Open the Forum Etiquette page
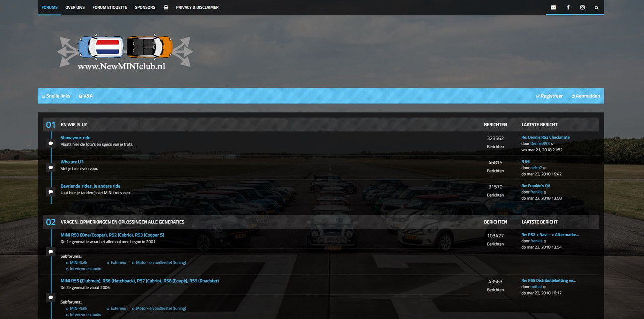Image resolution: width=644 pixels, height=319 pixels. [110, 7]
